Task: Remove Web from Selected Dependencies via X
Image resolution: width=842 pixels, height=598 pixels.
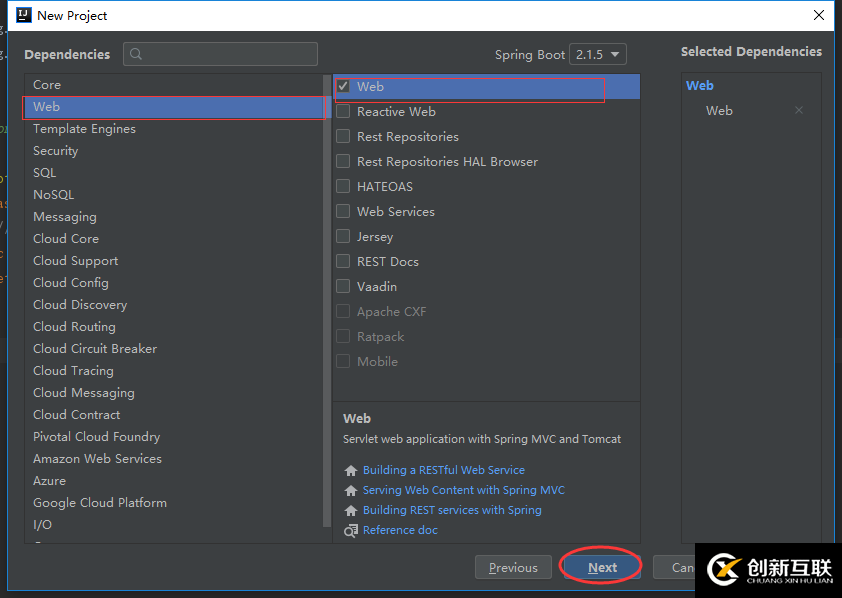Action: point(799,111)
